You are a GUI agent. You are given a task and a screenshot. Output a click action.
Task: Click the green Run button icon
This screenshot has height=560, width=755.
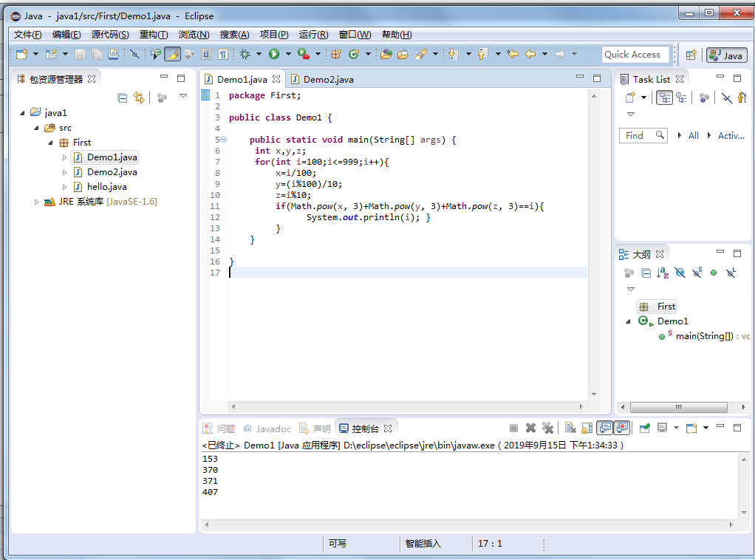pos(274,54)
